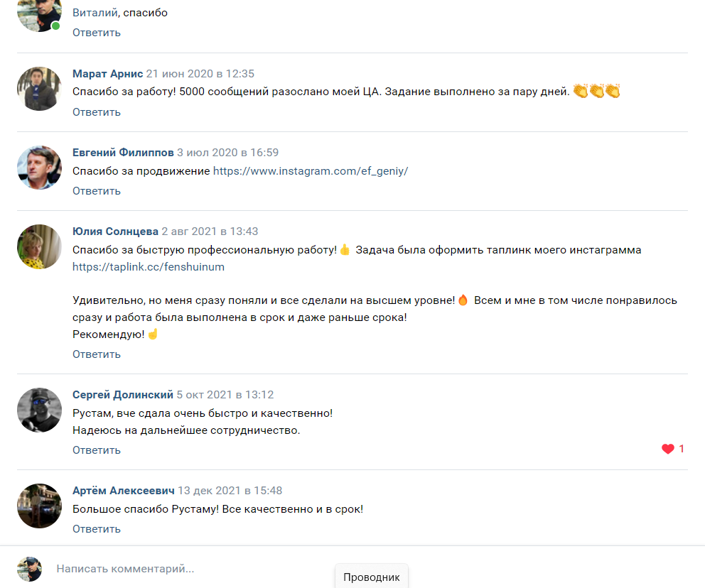The height and width of the screenshot is (588, 705).
Task: Open Евгений Филиппов avatar photo
Action: (x=39, y=168)
